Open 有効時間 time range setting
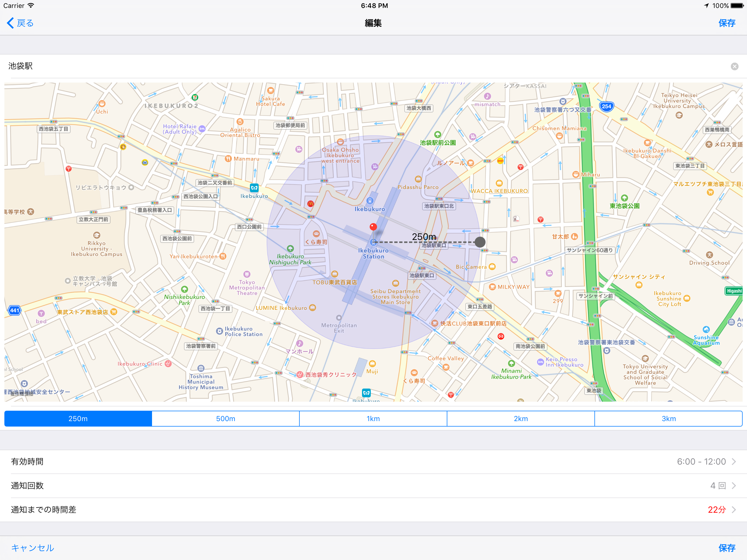Image resolution: width=747 pixels, height=560 pixels. pyautogui.click(x=373, y=461)
